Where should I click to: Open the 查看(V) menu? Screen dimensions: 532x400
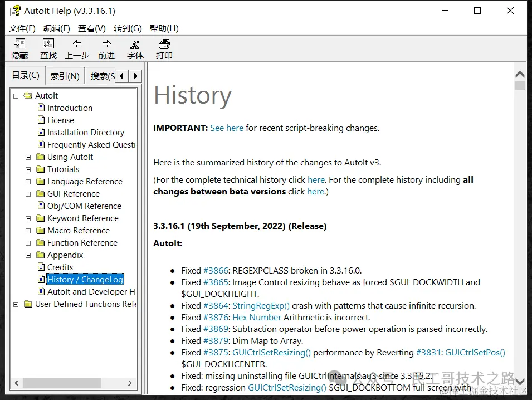coord(91,28)
